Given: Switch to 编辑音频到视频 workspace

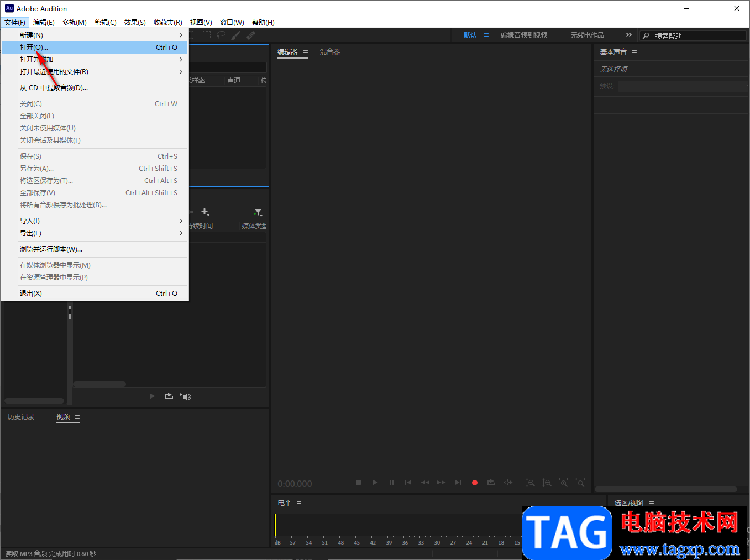Looking at the screenshot, I should (524, 35).
